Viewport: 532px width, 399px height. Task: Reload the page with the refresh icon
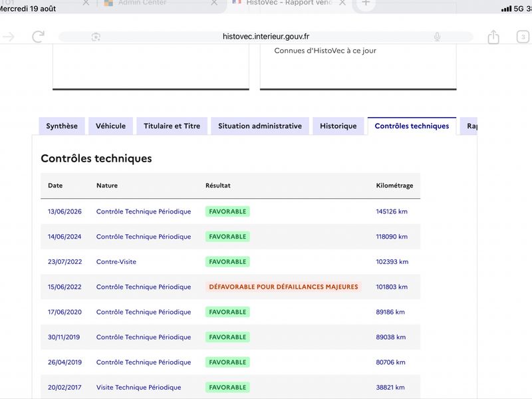[38, 37]
